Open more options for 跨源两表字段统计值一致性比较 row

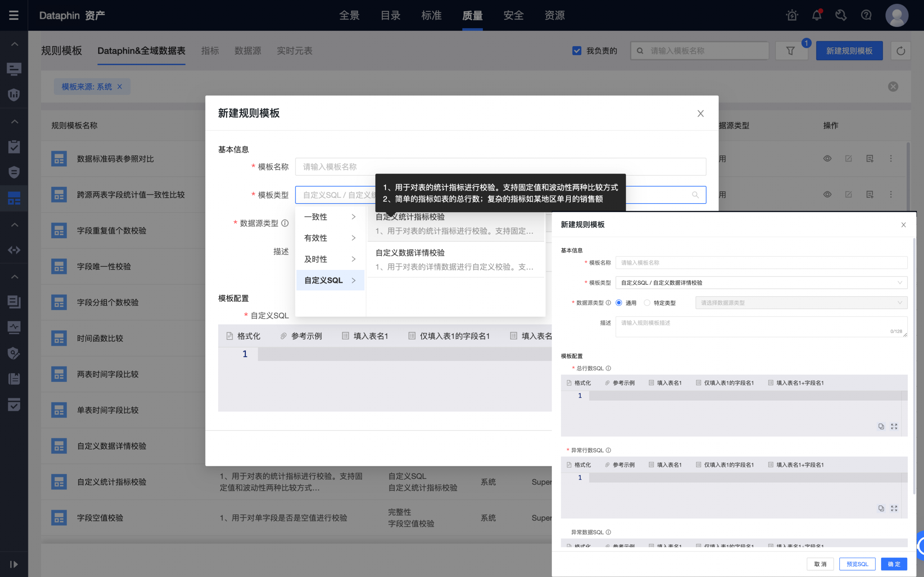(891, 194)
